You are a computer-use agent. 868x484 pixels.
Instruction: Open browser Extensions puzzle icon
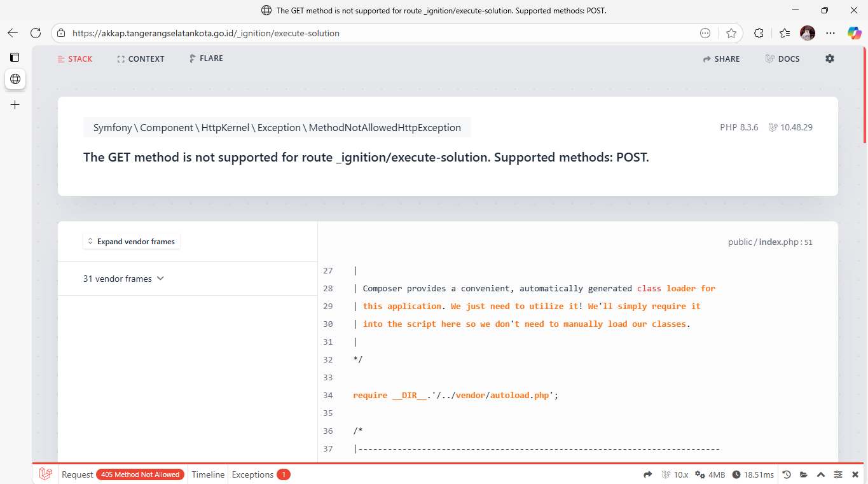[x=759, y=33]
